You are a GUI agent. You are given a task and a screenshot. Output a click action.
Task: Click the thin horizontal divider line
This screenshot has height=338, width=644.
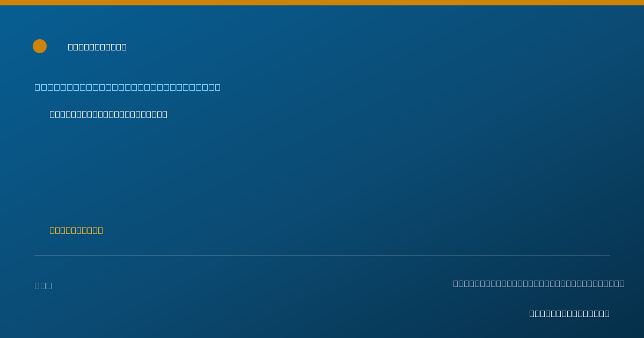(x=322, y=255)
